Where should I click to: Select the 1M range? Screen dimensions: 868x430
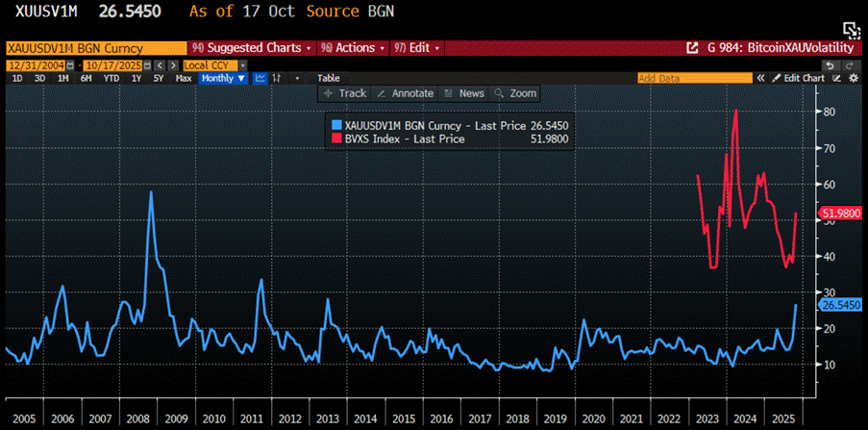click(x=63, y=78)
